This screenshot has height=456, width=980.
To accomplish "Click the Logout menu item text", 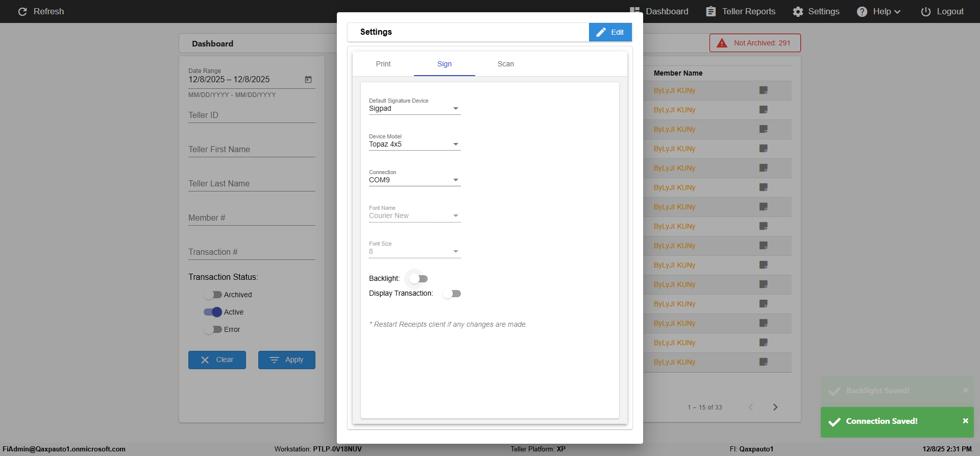I will 950,11.
